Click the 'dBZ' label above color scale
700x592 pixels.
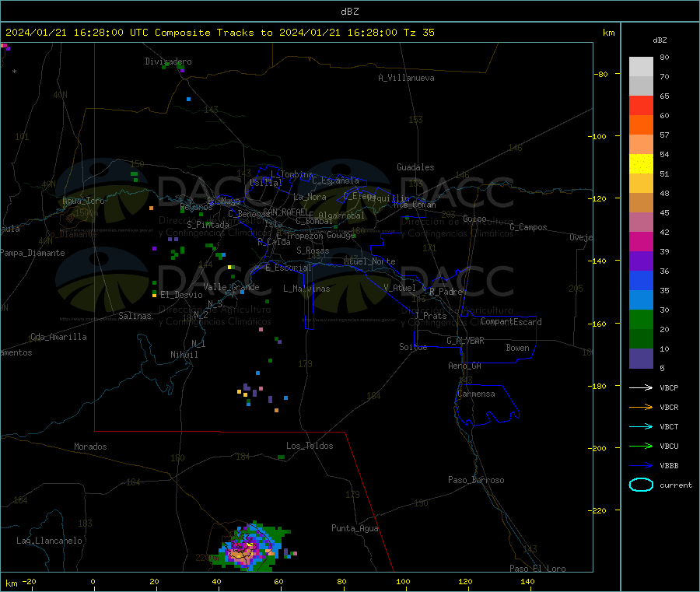click(660, 40)
